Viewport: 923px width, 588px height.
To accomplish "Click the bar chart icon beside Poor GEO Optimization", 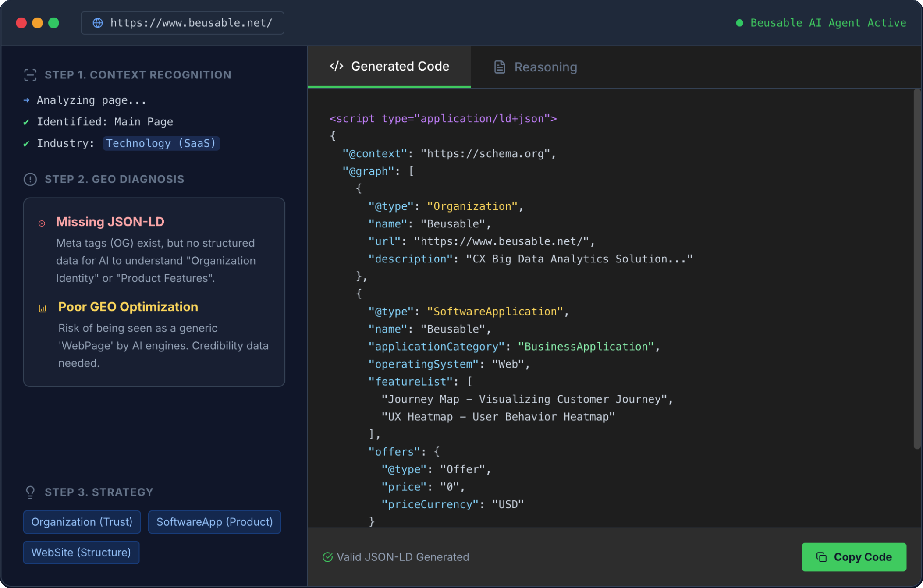I will (43, 308).
